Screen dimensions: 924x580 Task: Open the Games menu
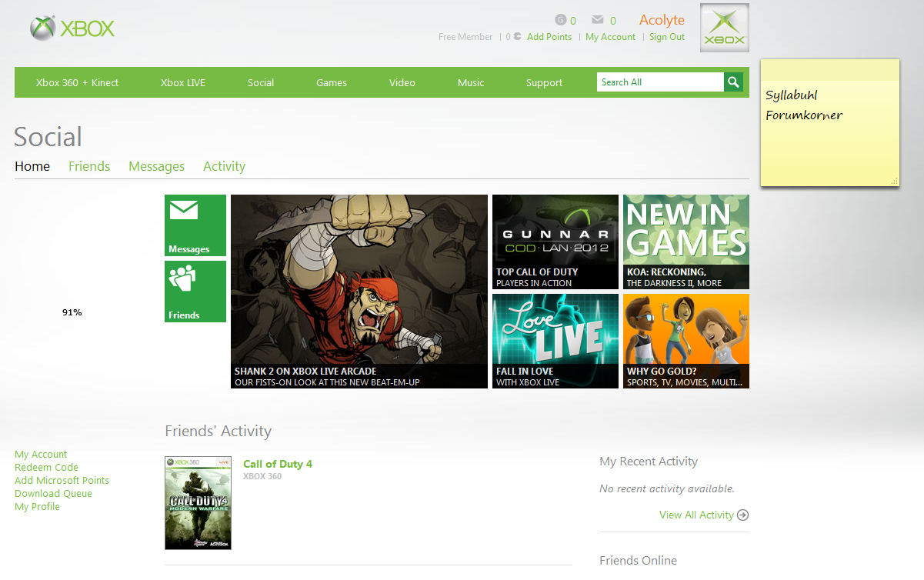pos(332,82)
